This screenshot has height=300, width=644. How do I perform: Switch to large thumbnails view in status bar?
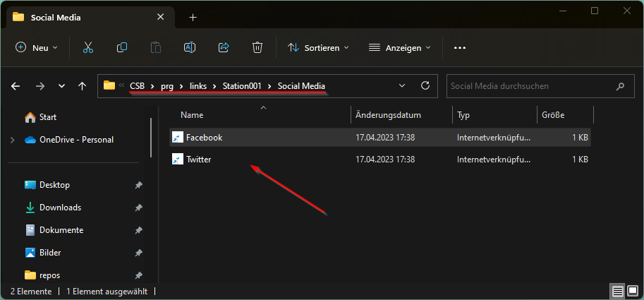point(633,292)
